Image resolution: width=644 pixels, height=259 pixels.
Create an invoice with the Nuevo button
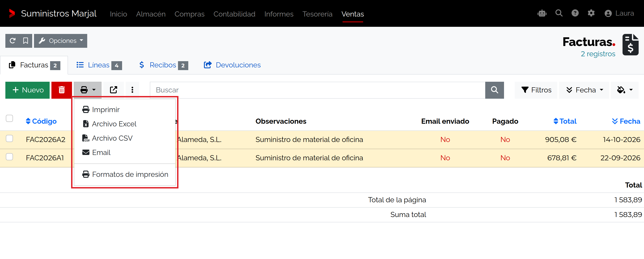point(28,90)
